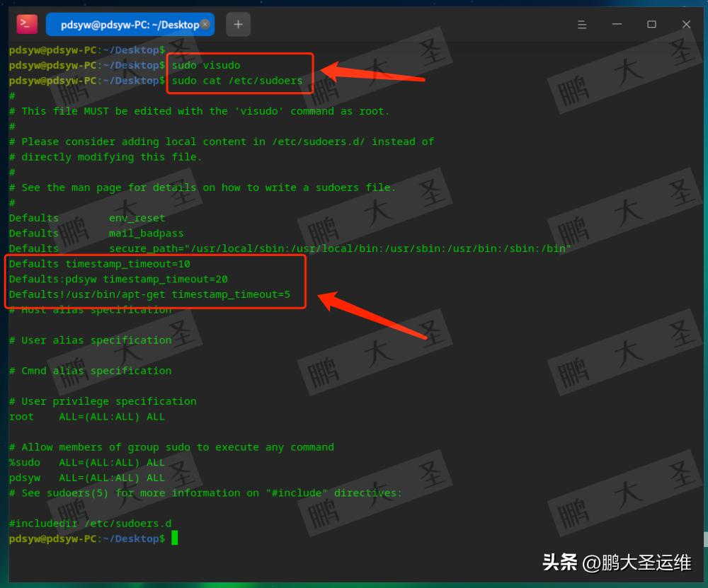Click the green cursor at last prompt
The image size is (708, 588).
pos(175,538)
